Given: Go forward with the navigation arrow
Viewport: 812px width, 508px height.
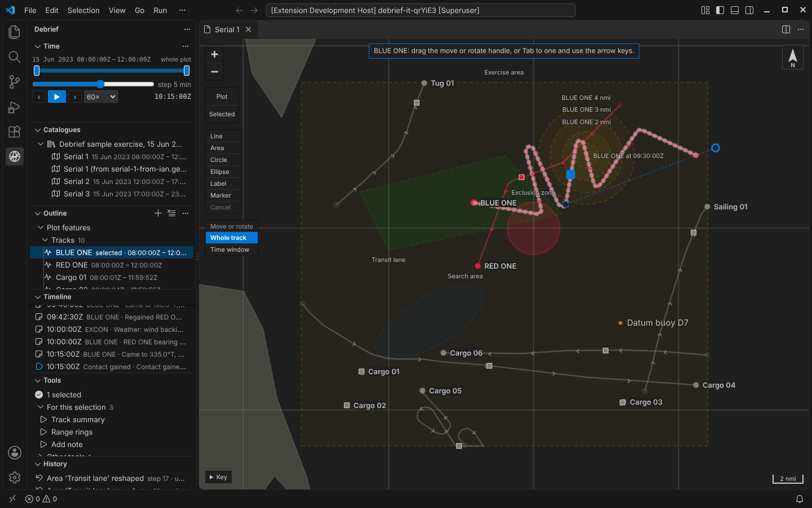Looking at the screenshot, I should 254,10.
